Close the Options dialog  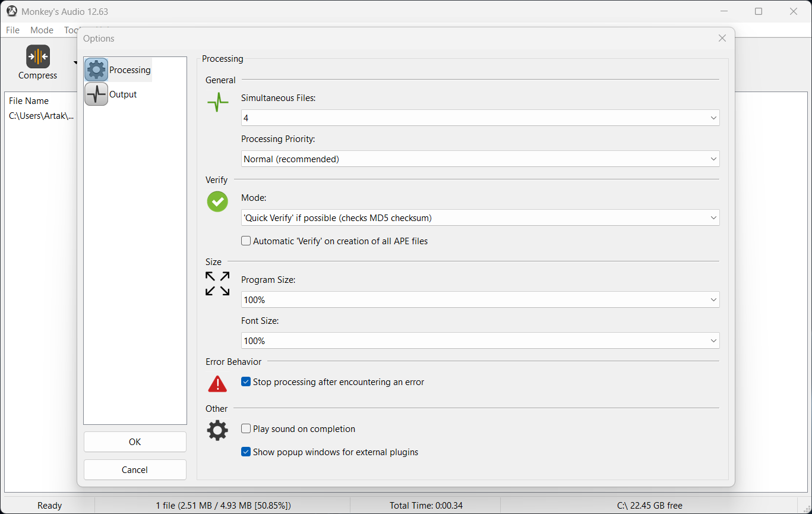click(x=722, y=38)
